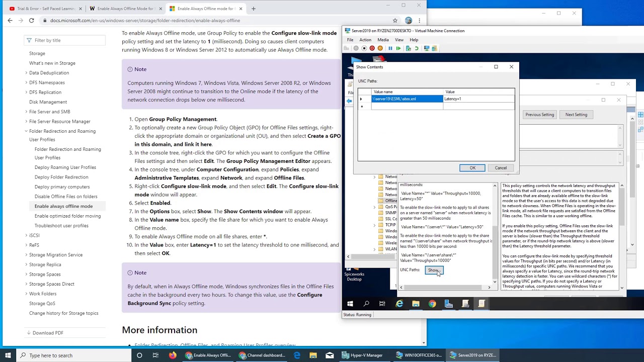Click the Value cell Latency=1

(479, 99)
